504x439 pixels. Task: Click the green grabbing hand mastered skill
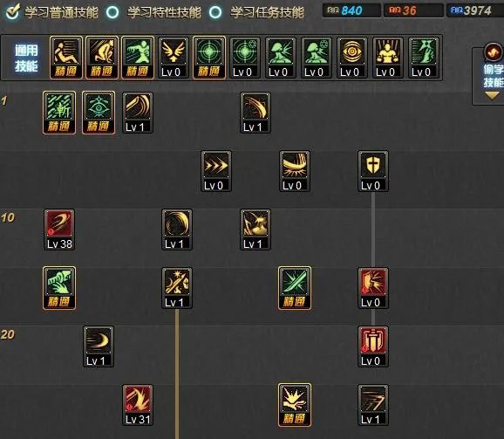point(59,288)
